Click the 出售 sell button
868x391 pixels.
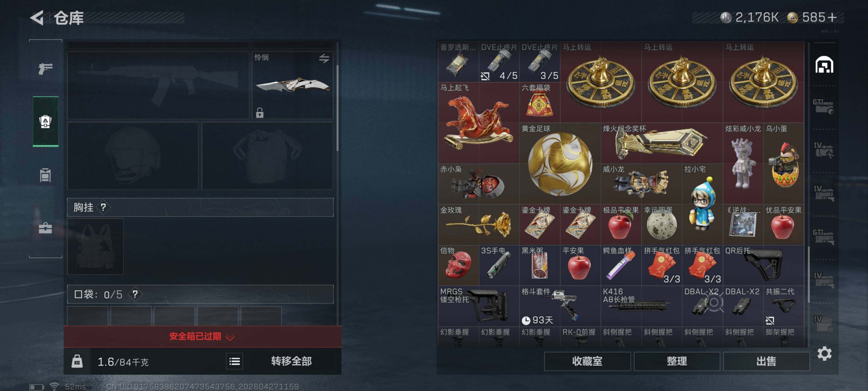[766, 361]
